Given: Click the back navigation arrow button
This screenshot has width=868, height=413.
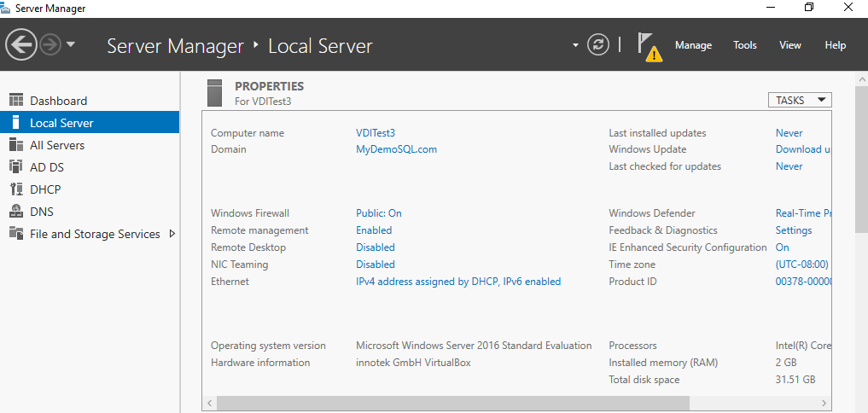Looking at the screenshot, I should (21, 44).
